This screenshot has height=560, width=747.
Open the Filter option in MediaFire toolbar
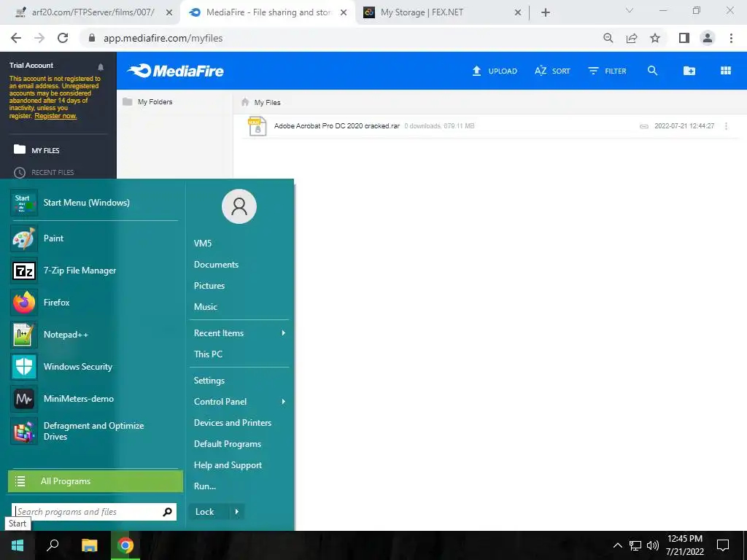(x=607, y=71)
